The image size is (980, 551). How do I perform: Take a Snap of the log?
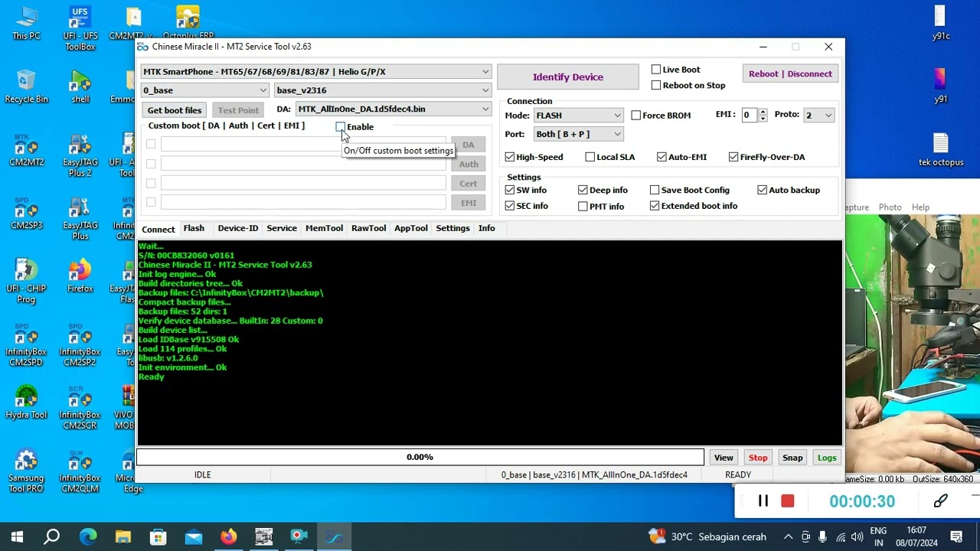792,458
